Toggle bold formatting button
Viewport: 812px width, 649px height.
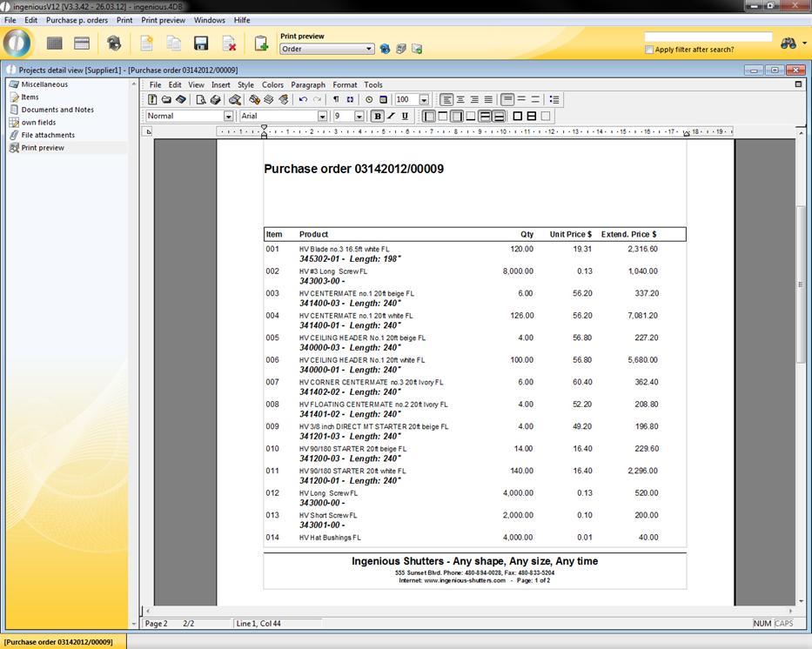click(378, 116)
